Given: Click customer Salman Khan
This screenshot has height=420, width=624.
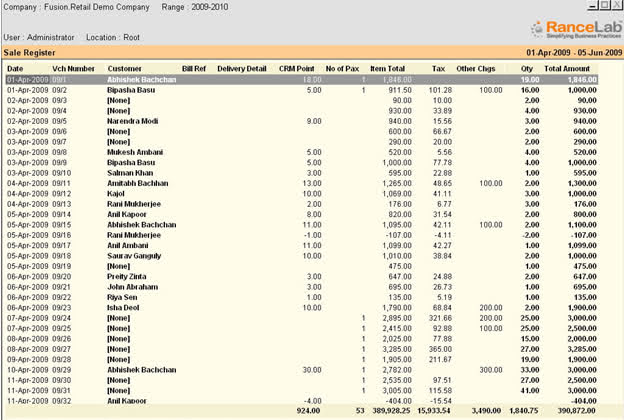Looking at the screenshot, I should 130,173.
